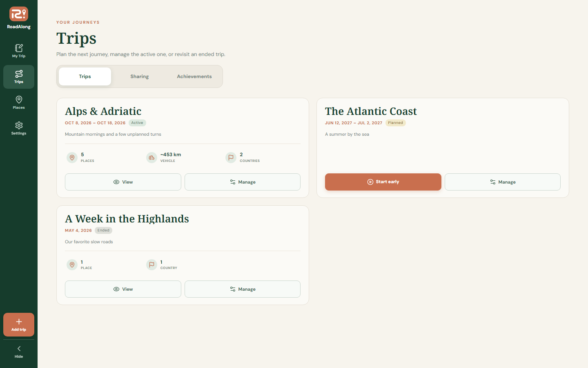Click the RoadAlong logo icon

click(19, 14)
